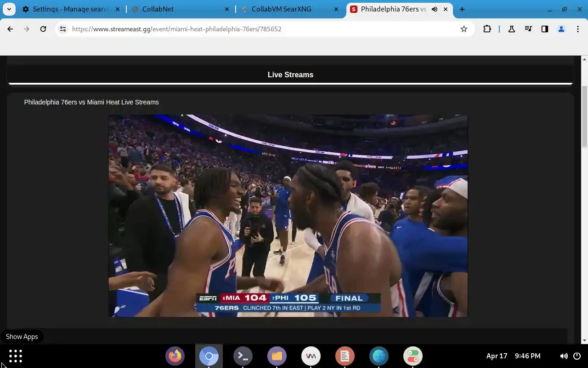Launch Firefox from the dock
This screenshot has height=368, width=588.
click(x=175, y=356)
